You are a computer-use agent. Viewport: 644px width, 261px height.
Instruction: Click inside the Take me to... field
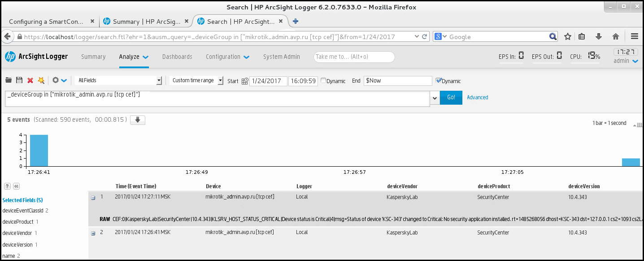click(x=354, y=57)
